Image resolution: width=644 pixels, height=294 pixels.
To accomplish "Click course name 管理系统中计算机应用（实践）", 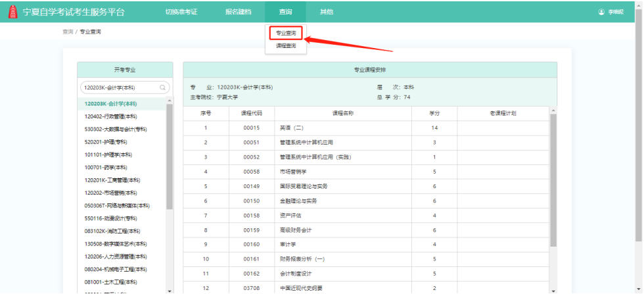I will (315, 157).
